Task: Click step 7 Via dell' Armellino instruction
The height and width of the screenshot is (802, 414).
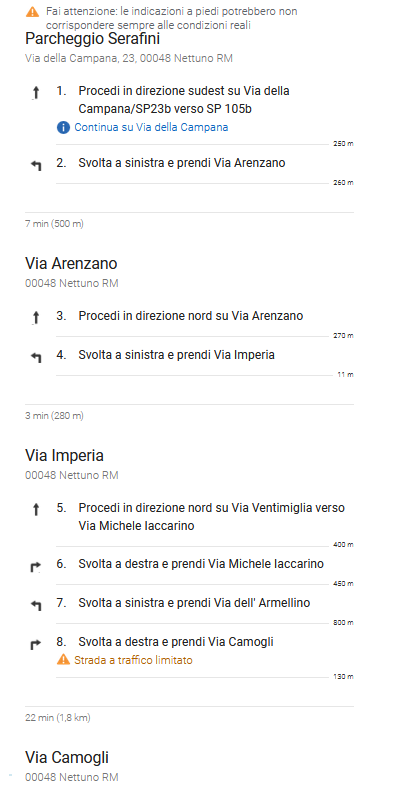Action: coord(194,603)
